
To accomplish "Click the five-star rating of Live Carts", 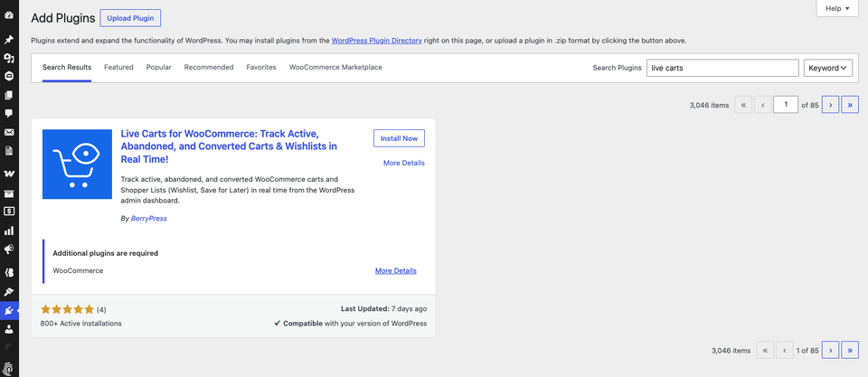I will [x=68, y=309].
